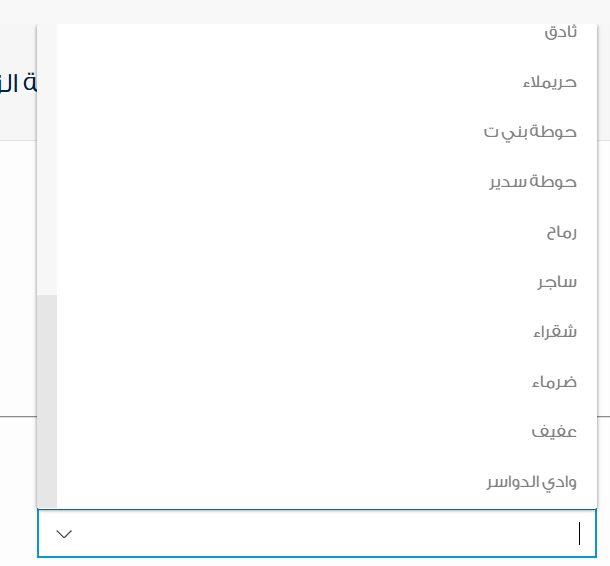The image size is (610, 566).
Task: Select رماح from the dropdown options
Action: 561,232
